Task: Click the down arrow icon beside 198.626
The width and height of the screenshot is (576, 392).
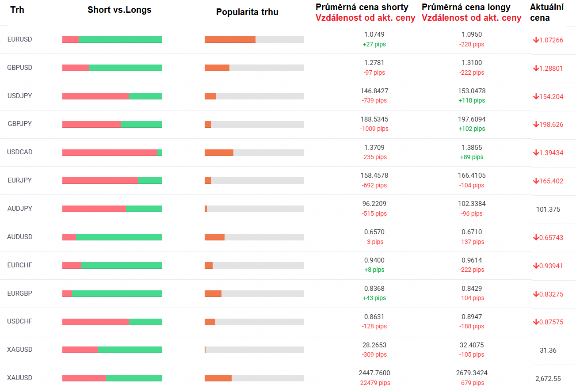Action: [536, 125]
